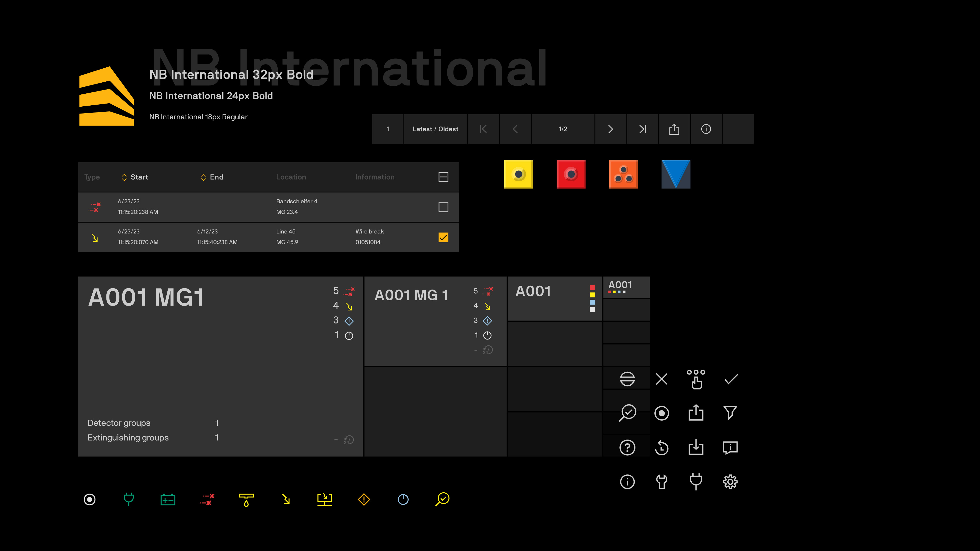
Task: Select the yellow detector tile
Action: [x=519, y=174]
